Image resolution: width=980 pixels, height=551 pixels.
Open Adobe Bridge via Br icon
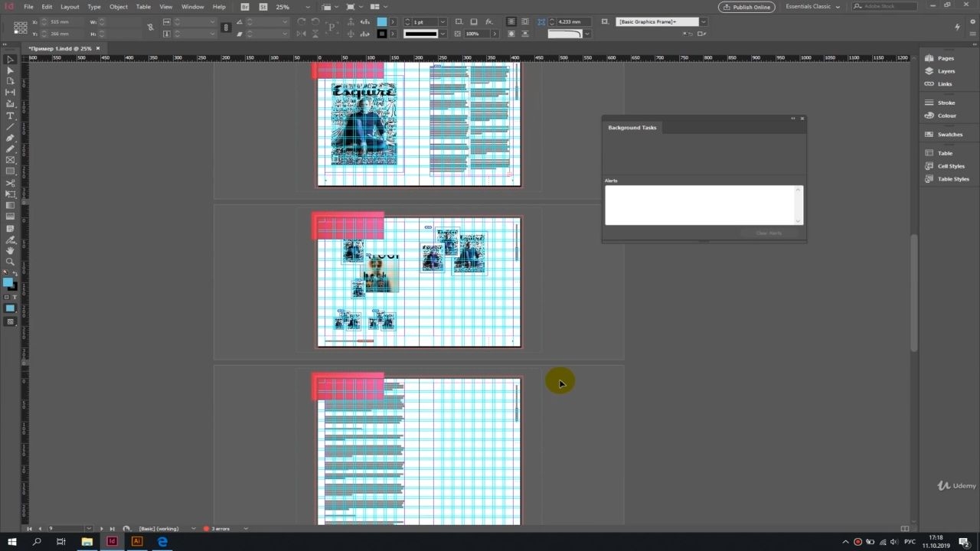(245, 7)
